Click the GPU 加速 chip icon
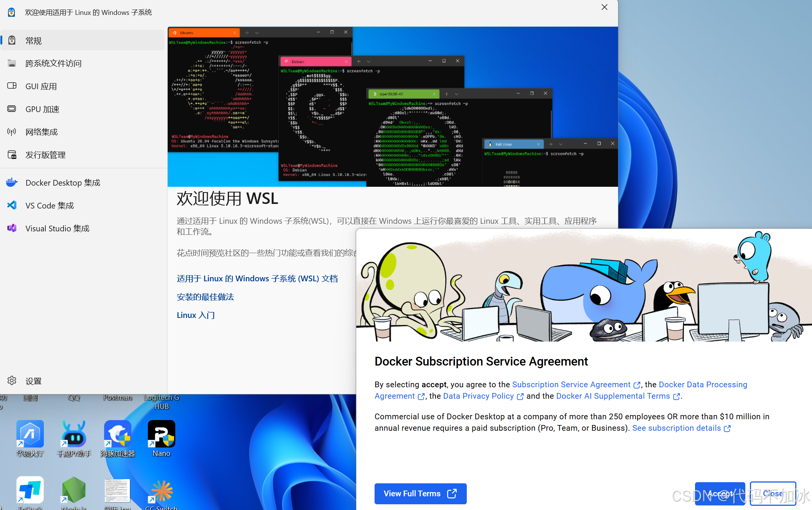 pyautogui.click(x=12, y=109)
